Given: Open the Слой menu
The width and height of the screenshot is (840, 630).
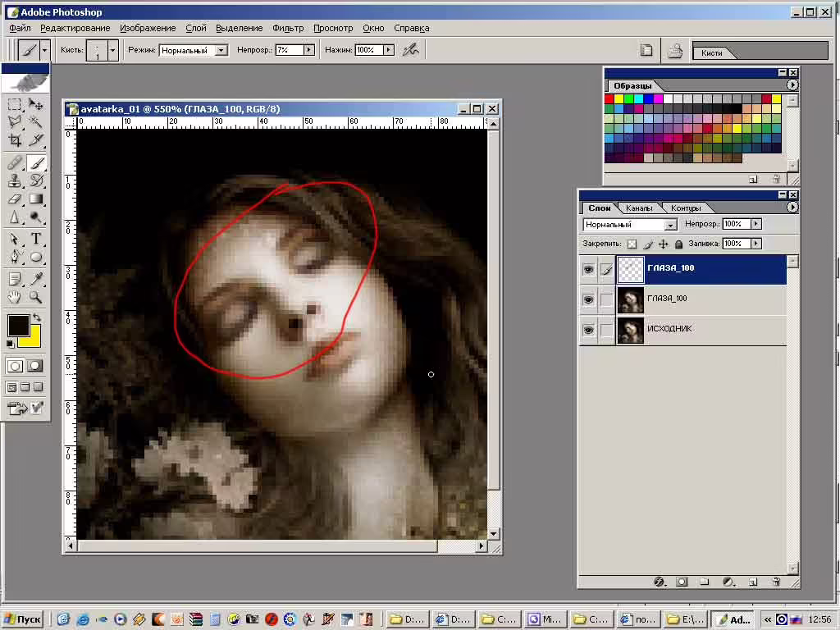Looking at the screenshot, I should tap(196, 28).
